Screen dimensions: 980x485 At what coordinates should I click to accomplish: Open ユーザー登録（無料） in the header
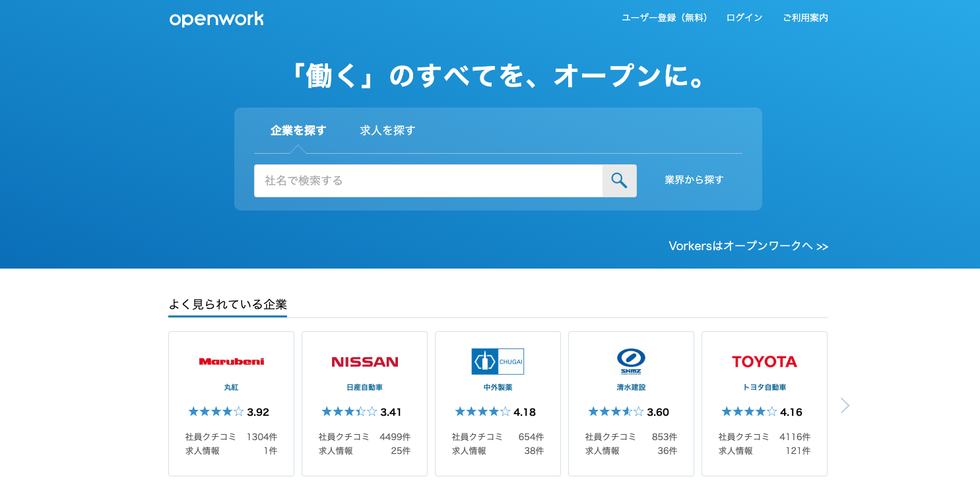point(666,18)
